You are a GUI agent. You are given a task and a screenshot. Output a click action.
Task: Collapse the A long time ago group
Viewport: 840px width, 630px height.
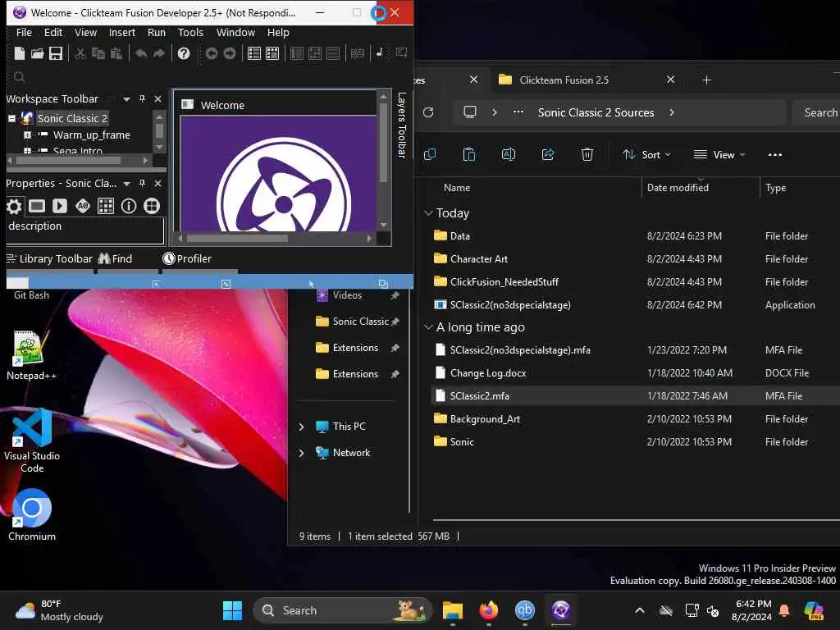428,326
